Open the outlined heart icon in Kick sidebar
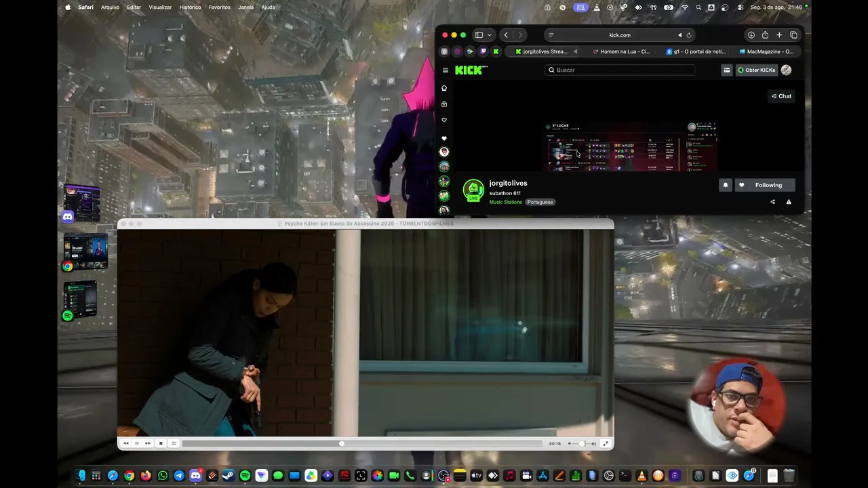Image resolution: width=868 pixels, height=488 pixels. 444,121
